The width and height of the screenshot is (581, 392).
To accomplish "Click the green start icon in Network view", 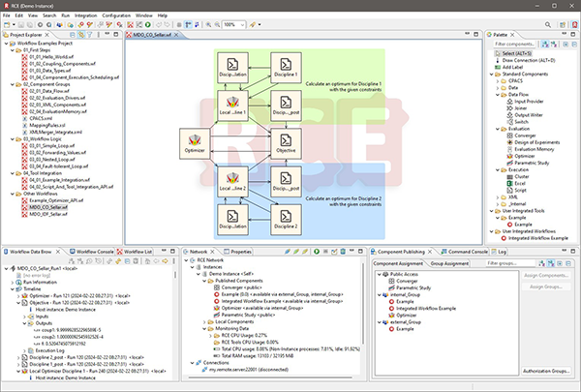I will [x=317, y=252].
